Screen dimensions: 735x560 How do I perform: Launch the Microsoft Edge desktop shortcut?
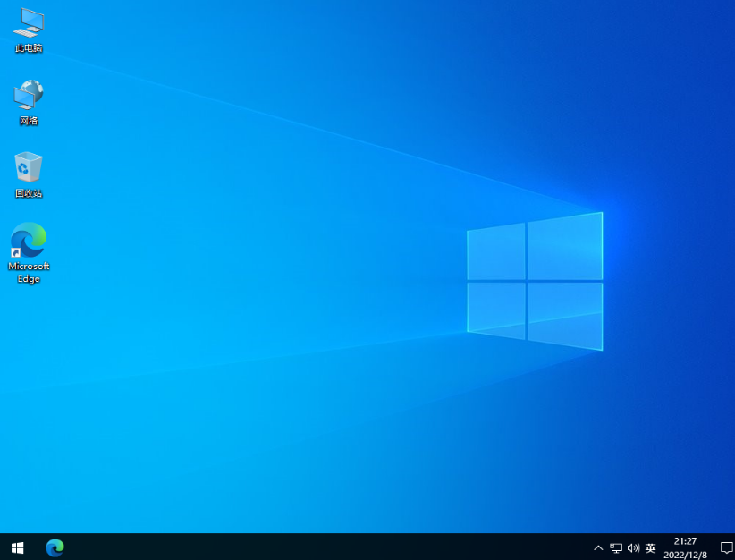pyautogui.click(x=28, y=240)
